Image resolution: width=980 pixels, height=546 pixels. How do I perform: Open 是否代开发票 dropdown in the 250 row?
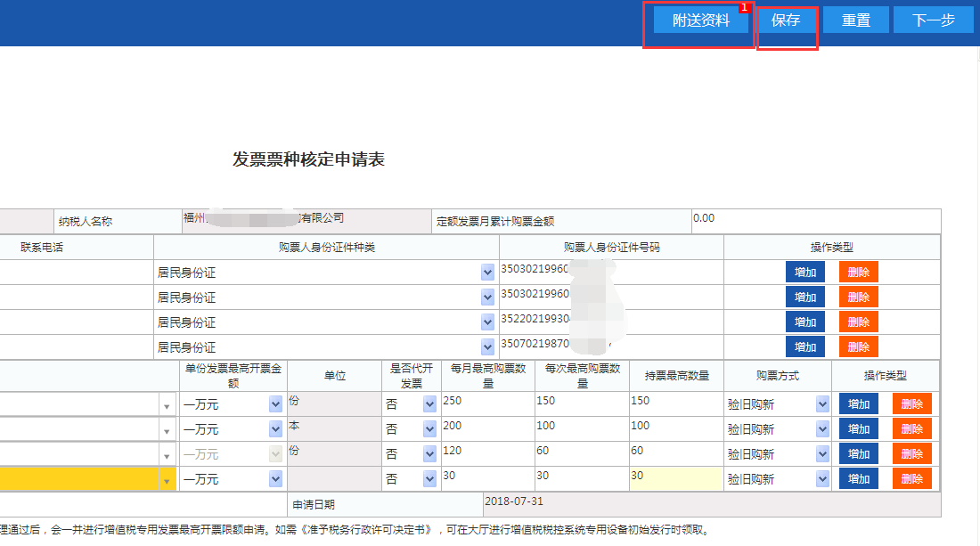[429, 404]
